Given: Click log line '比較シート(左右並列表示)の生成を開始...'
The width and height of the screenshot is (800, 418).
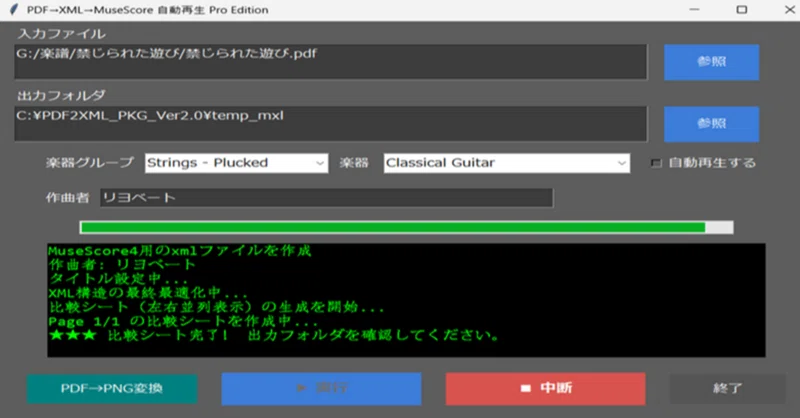Looking at the screenshot, I should point(216,307).
